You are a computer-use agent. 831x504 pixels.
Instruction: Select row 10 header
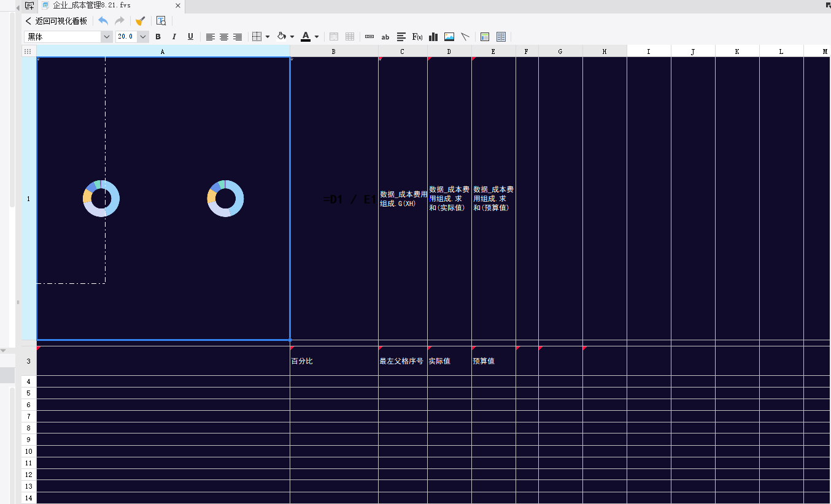pos(29,451)
